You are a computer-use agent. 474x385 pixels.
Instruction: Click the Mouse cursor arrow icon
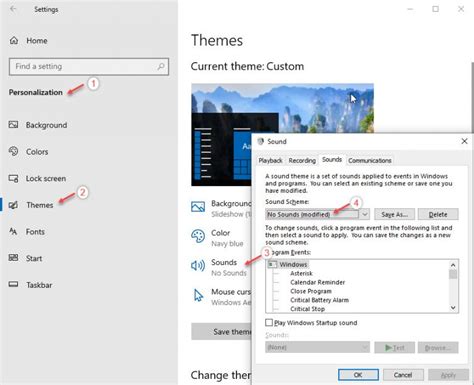coord(198,295)
